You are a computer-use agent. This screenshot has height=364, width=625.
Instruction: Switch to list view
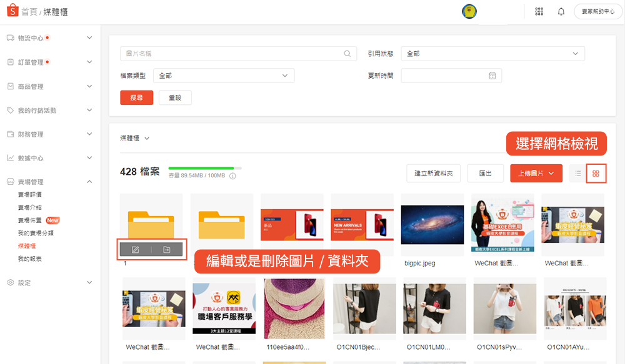[x=578, y=174]
